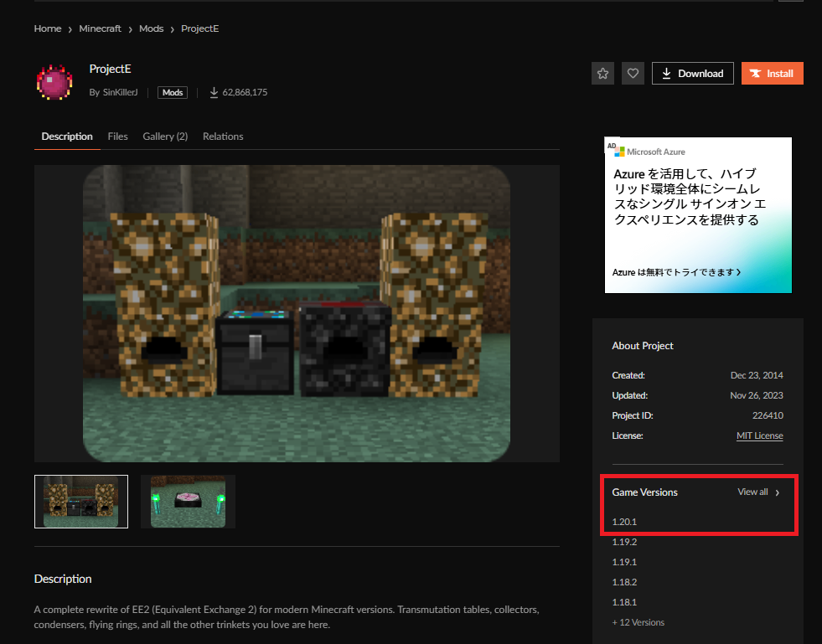Viewport: 822px width, 644px height.
Task: Open the Gallery (2) tab
Action: (165, 137)
